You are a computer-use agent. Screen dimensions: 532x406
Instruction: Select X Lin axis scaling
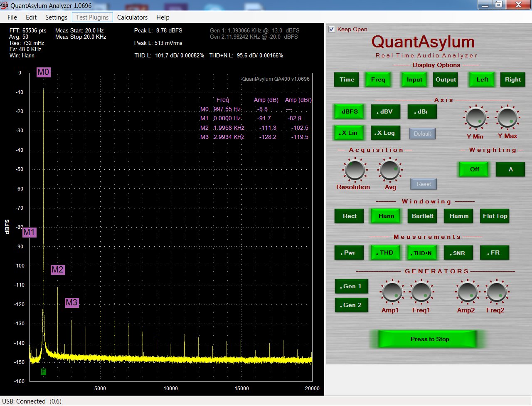coord(350,133)
